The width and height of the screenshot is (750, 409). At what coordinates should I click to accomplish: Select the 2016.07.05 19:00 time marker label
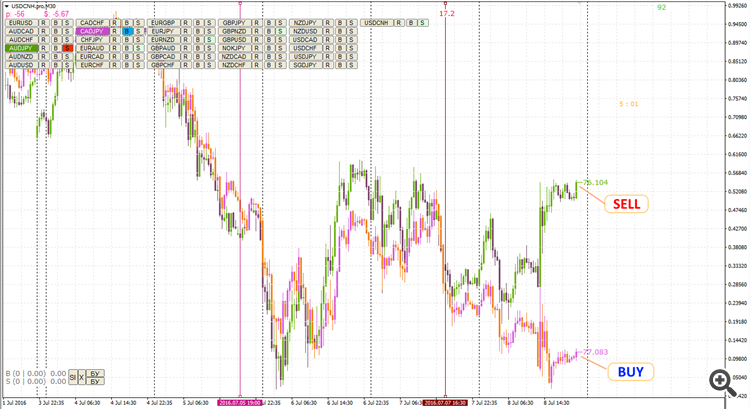point(240,403)
